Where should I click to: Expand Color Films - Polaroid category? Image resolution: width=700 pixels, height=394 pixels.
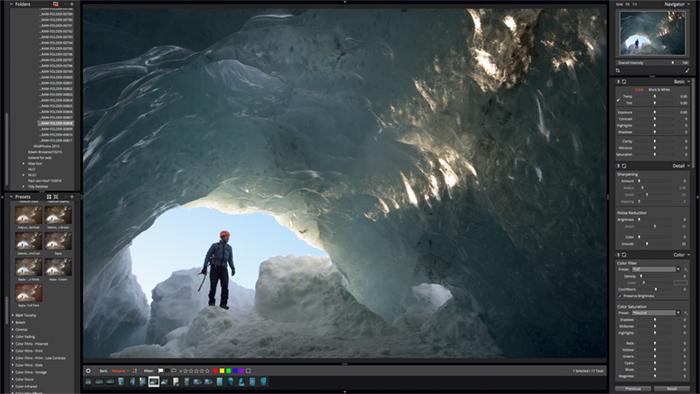point(12,344)
